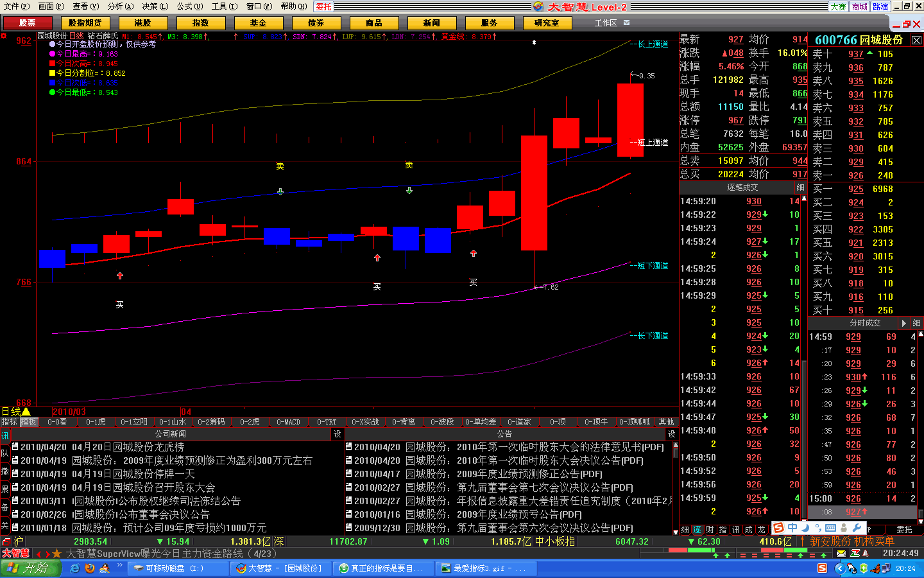Click the mail envelope icon in status bar
This screenshot has height=578, width=924.
click(x=841, y=553)
